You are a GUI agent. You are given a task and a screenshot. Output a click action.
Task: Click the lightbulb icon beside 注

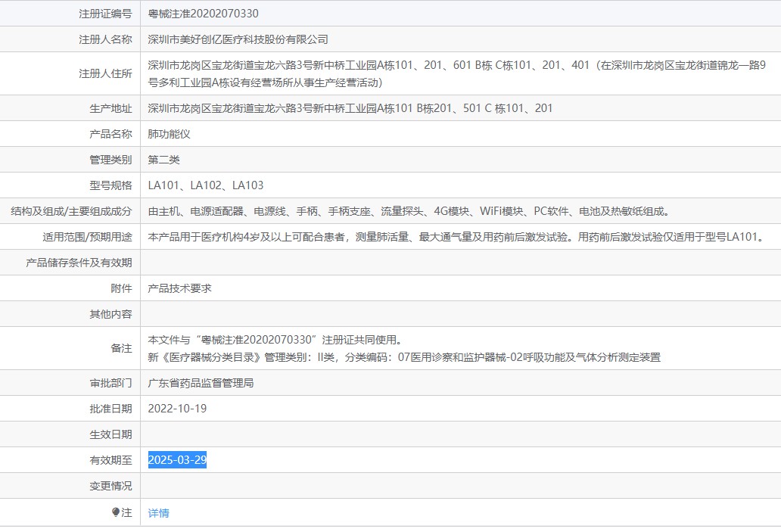pyautogui.click(x=116, y=512)
